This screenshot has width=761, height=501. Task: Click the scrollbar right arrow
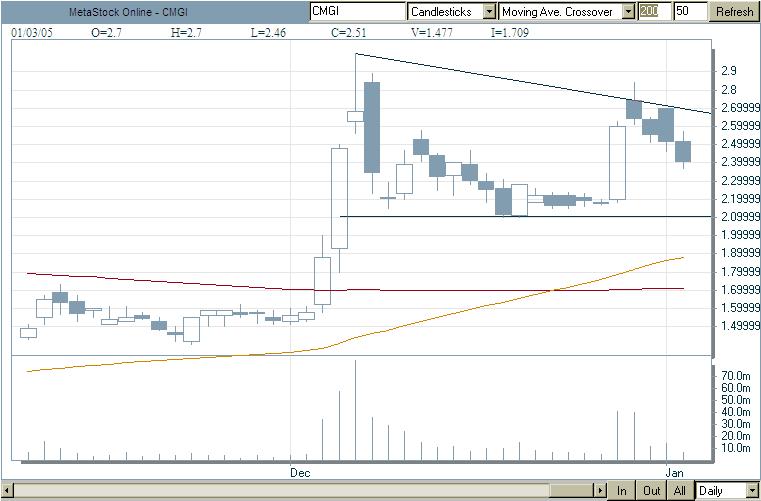pyautogui.click(x=601, y=490)
